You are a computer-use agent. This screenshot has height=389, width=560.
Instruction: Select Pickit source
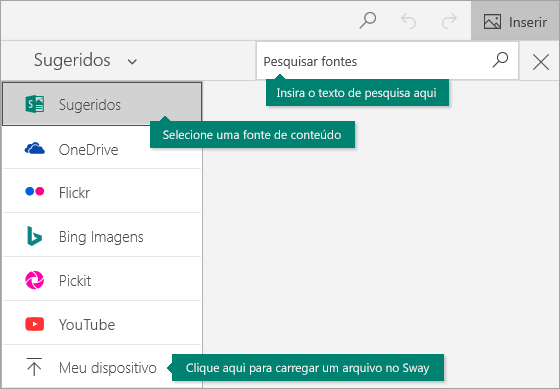pyautogui.click(x=102, y=280)
